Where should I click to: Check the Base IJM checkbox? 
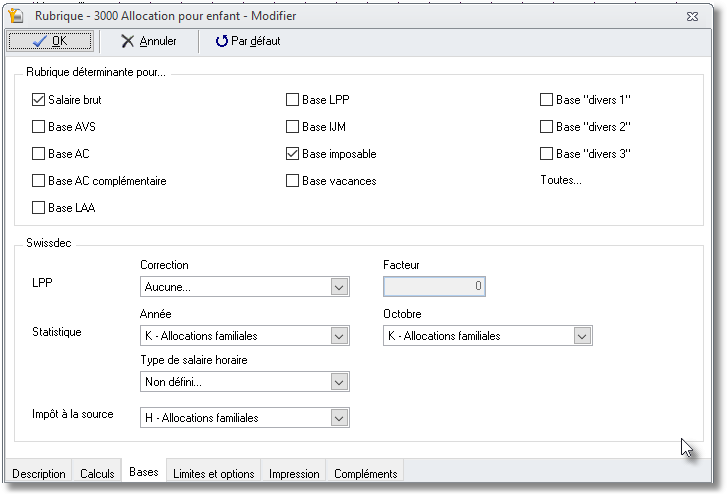pyautogui.click(x=292, y=127)
